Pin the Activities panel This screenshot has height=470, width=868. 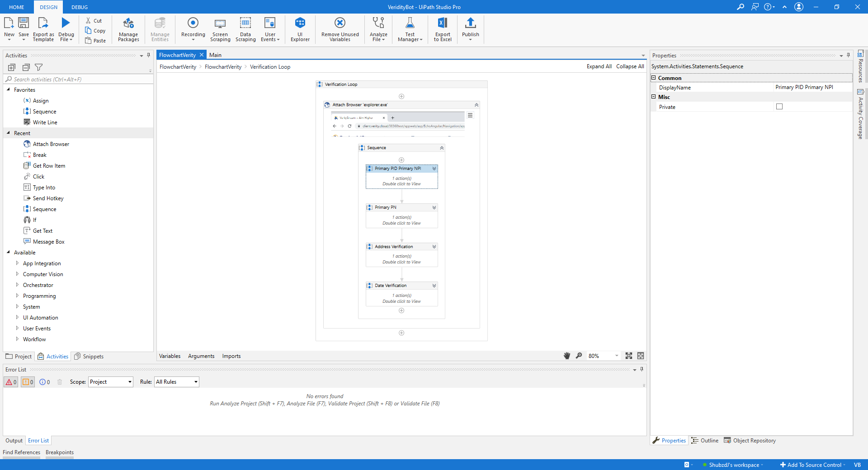pos(148,55)
